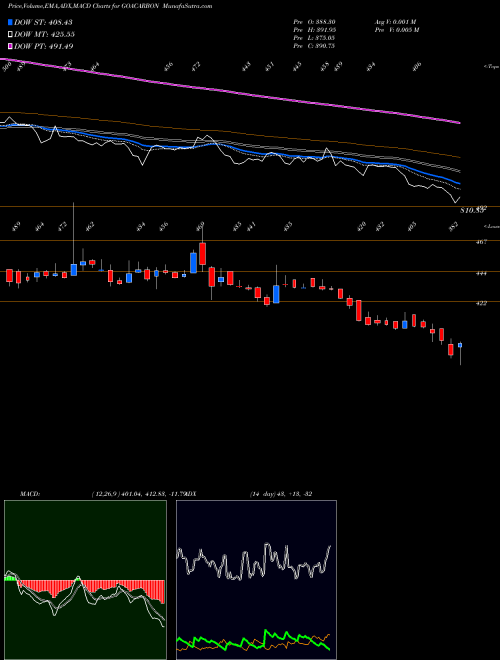This screenshot has width=500, height=660.
Task: Select the 'DOW ST: 408.43' legend text
Action: [x=43, y=22]
